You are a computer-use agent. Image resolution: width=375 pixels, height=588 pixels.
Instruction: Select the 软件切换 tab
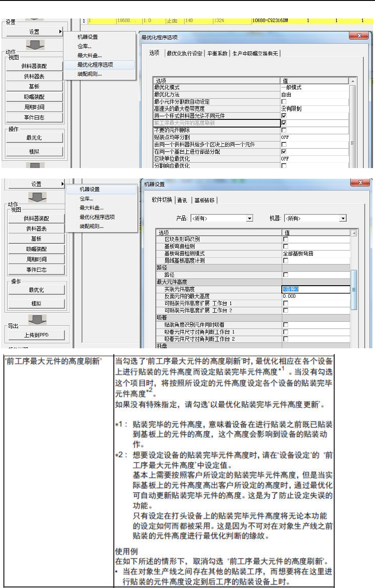(x=162, y=200)
